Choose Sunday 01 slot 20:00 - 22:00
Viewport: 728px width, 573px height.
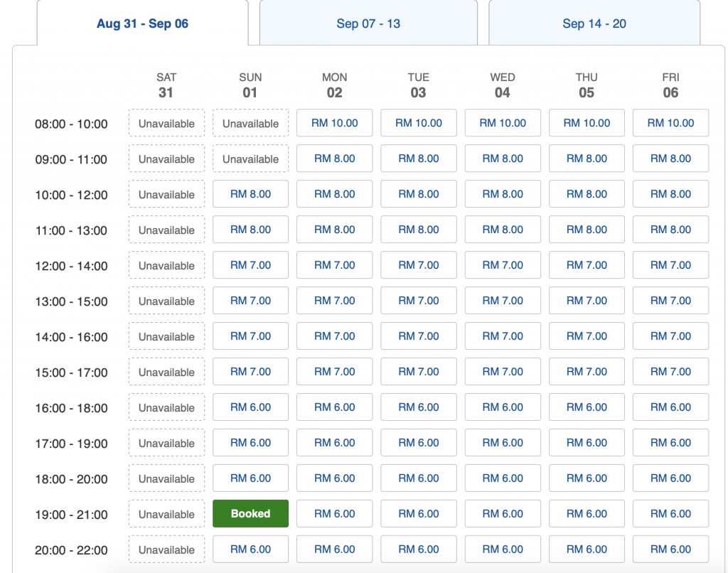pyautogui.click(x=250, y=550)
